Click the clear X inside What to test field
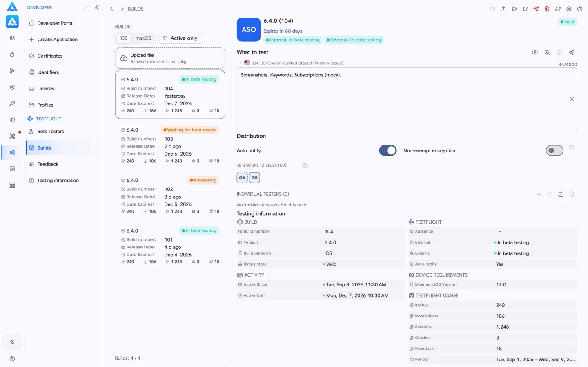The image size is (588, 367). [x=572, y=98]
